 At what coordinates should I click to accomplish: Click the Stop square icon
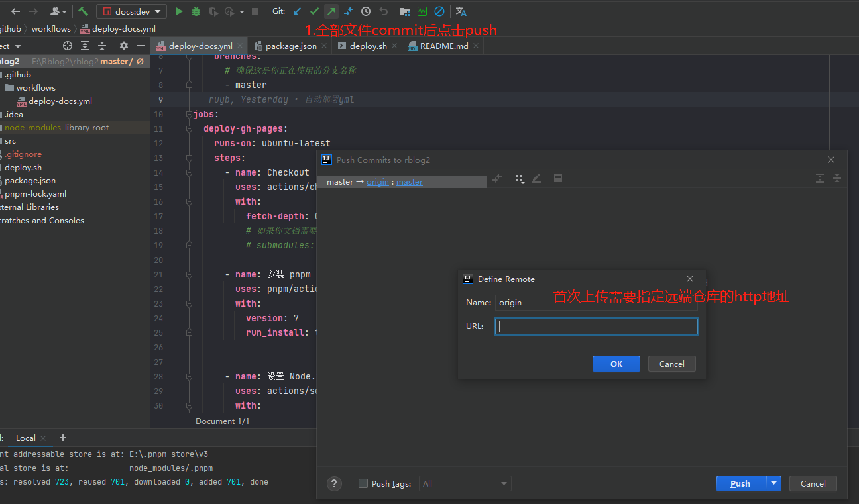coord(255,11)
